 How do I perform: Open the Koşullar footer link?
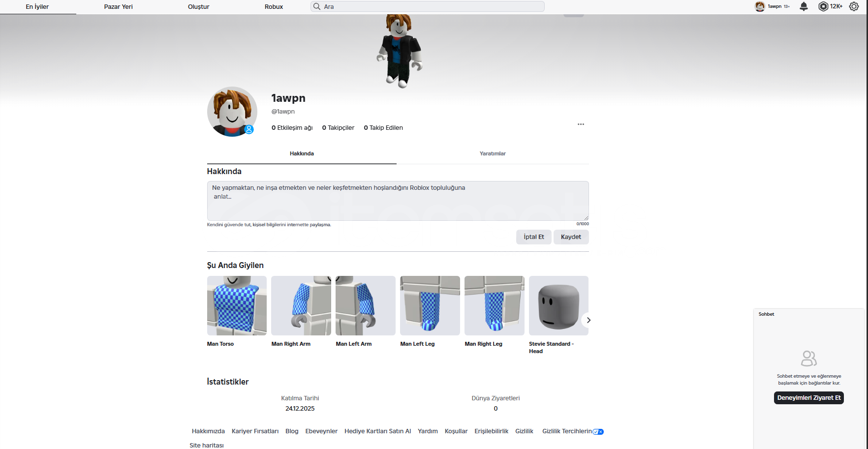pos(456,431)
